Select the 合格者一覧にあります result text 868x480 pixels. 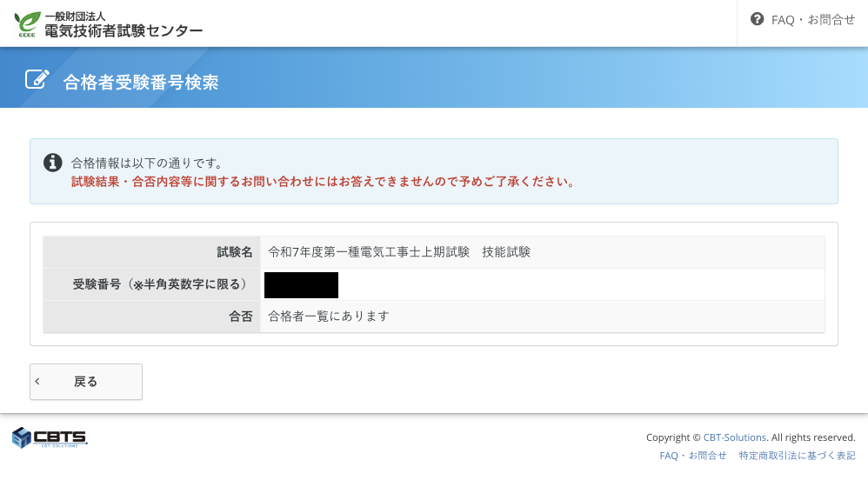tap(328, 317)
